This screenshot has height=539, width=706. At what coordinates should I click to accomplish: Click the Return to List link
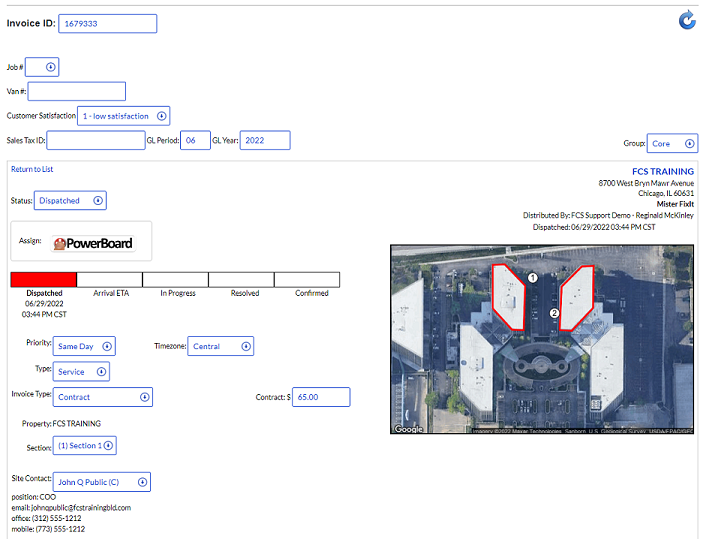(x=32, y=170)
